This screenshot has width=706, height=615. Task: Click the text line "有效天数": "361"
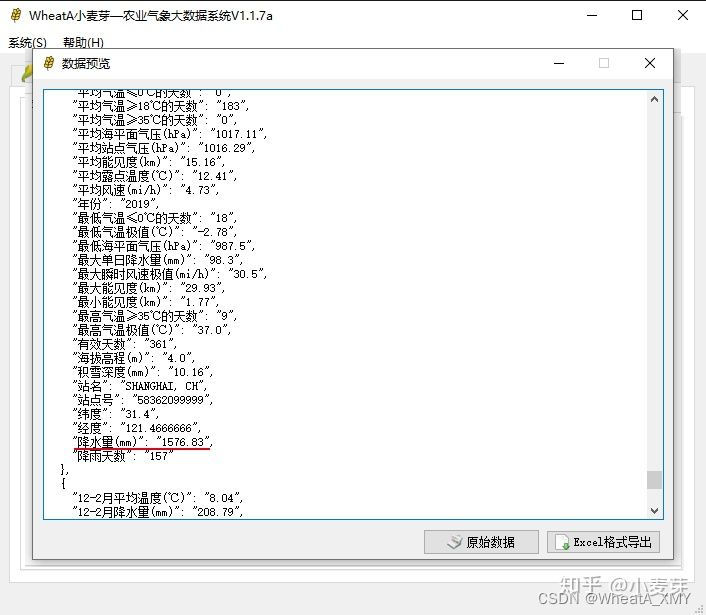pyautogui.click(x=125, y=344)
